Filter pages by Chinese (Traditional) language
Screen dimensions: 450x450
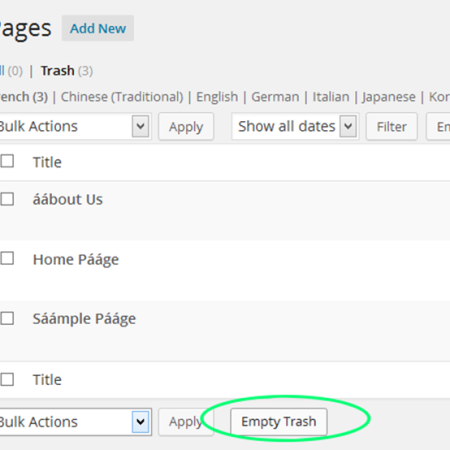coord(122,97)
